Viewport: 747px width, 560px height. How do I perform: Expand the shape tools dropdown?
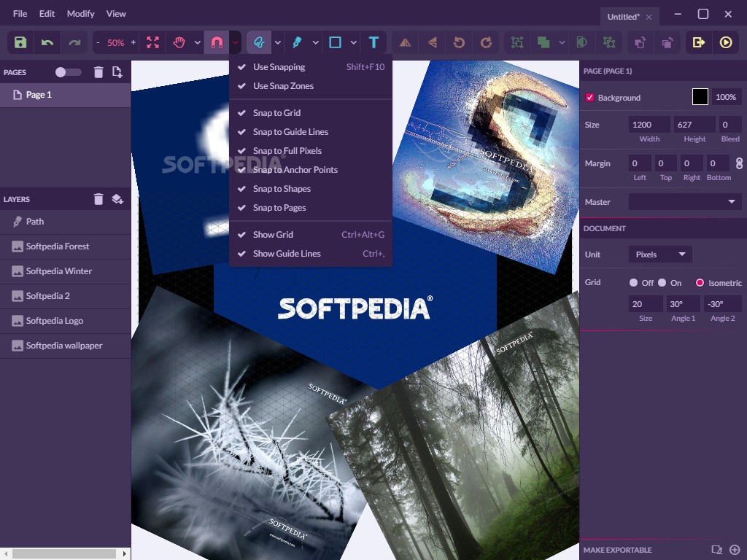pyautogui.click(x=354, y=42)
